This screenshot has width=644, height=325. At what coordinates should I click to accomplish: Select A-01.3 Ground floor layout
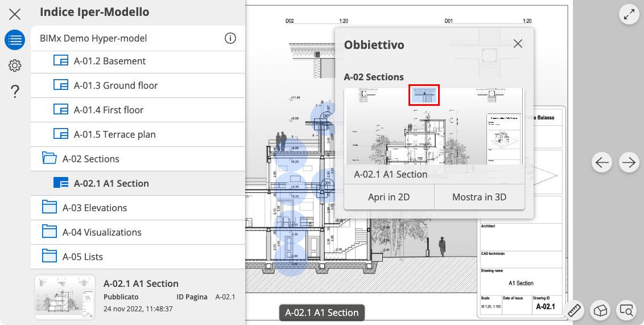(x=115, y=85)
